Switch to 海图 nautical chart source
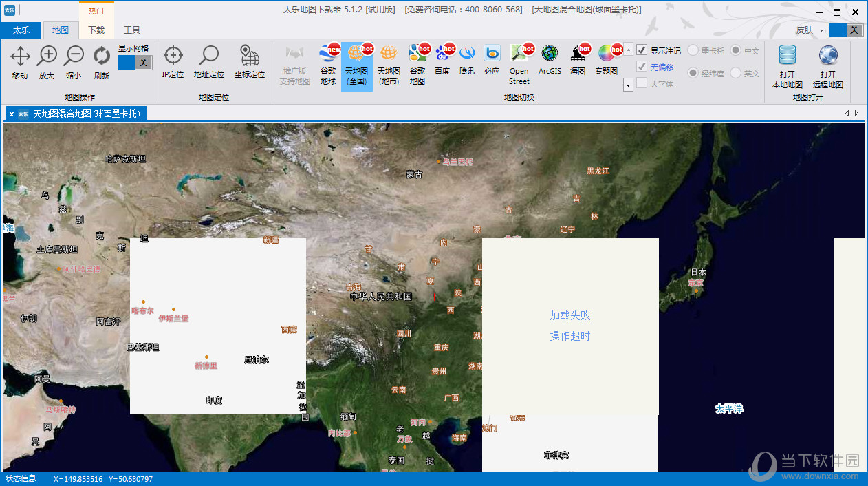This screenshot has height=486, width=868. tap(578, 61)
